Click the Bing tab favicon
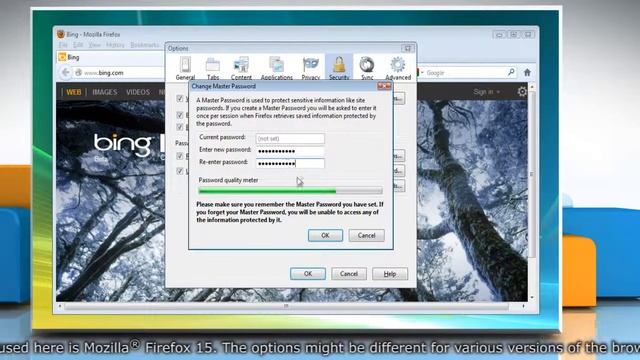Image resolution: width=640 pixels, height=360 pixels. (62, 57)
